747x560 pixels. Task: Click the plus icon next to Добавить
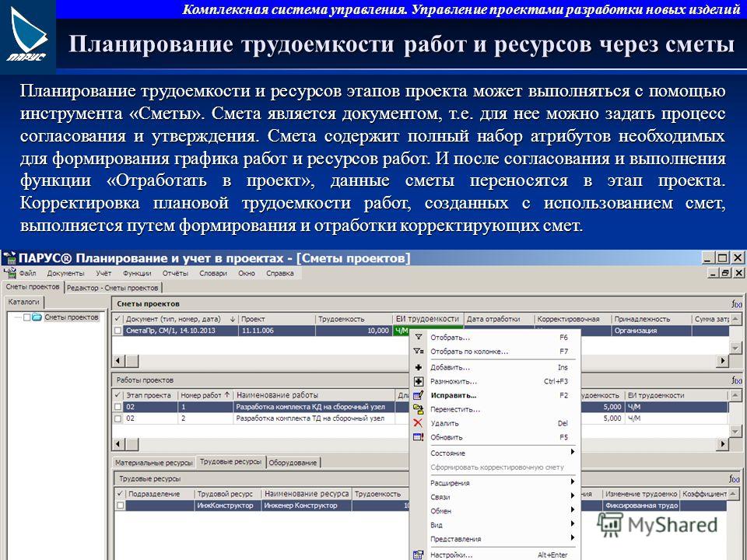(419, 367)
